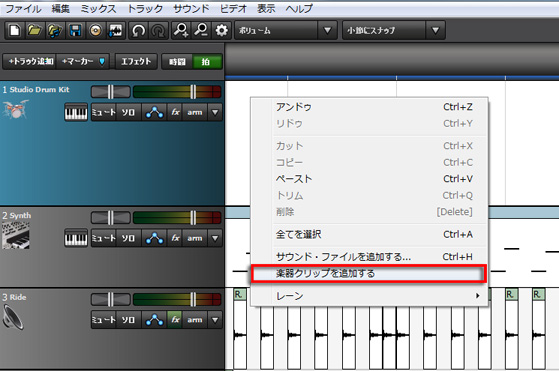Choose 全てを選択 in context menu
The width and height of the screenshot is (559, 371).
[x=369, y=234]
